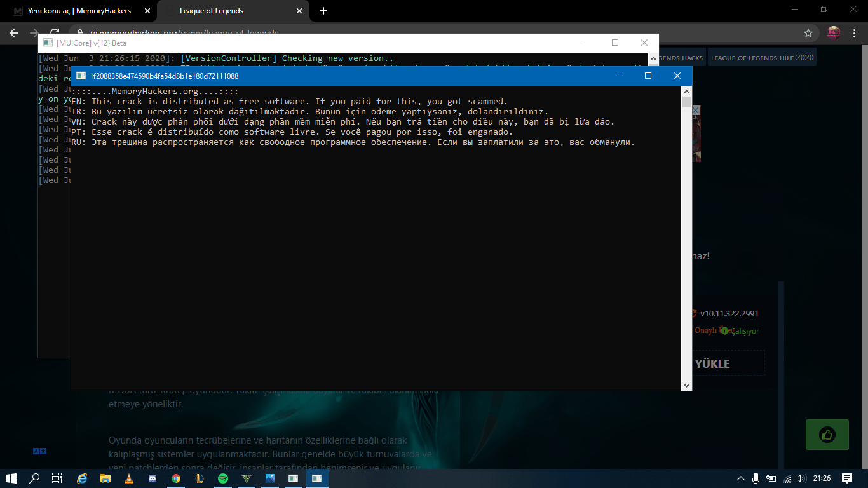
Task: Minimize the Chrome browser window
Action: (x=795, y=10)
